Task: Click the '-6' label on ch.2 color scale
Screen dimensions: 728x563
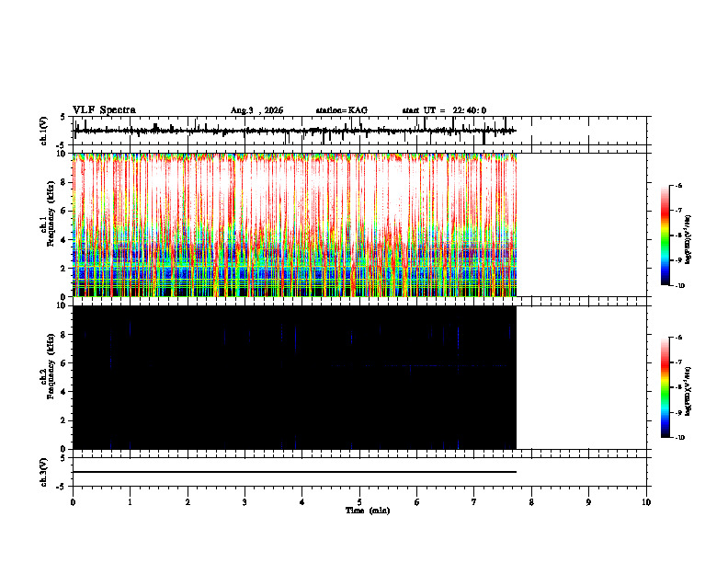Action: (x=678, y=338)
